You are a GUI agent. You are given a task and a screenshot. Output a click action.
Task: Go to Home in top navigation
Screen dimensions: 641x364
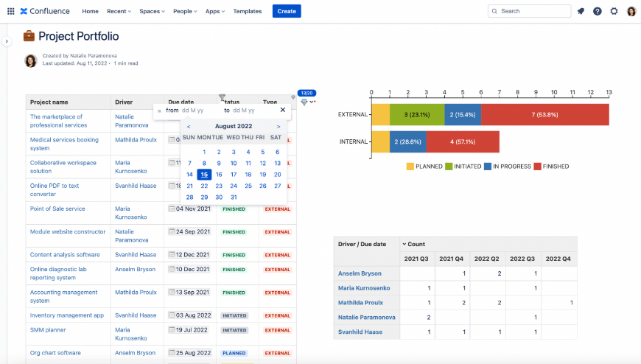pos(90,11)
